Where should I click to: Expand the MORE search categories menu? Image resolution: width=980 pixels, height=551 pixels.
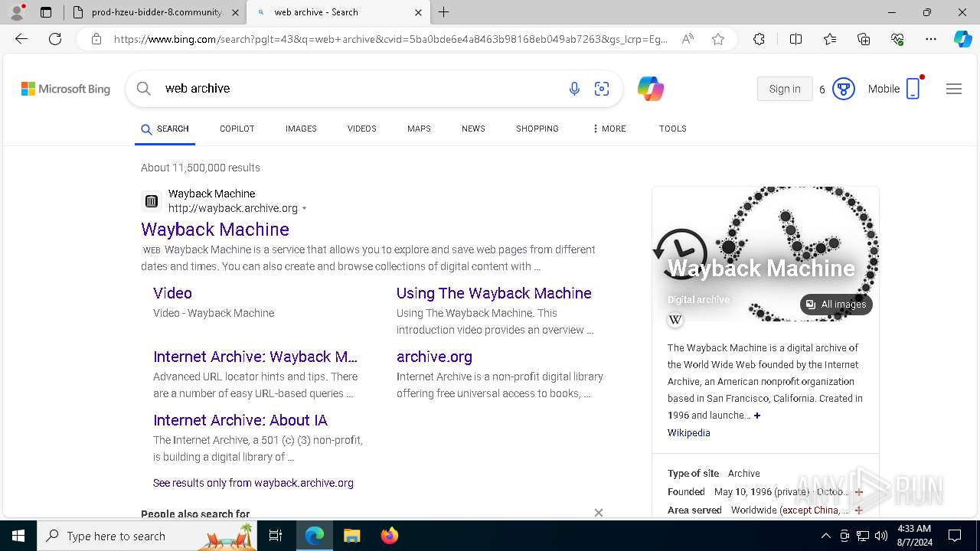click(x=609, y=129)
